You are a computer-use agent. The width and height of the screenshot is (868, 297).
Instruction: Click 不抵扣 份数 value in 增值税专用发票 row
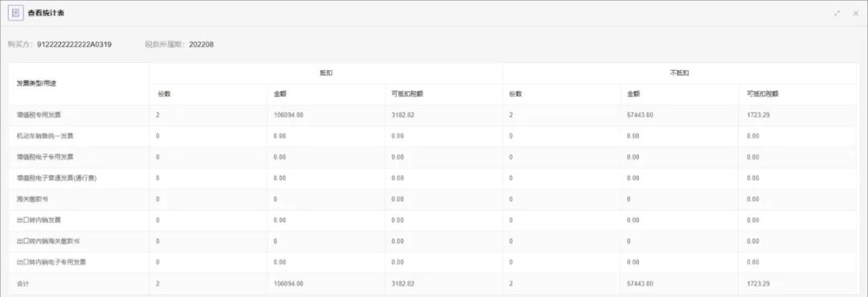(510, 115)
